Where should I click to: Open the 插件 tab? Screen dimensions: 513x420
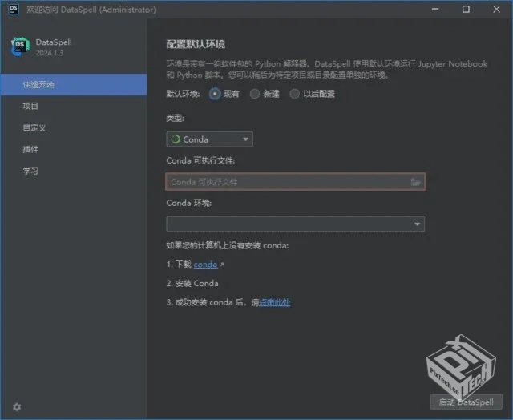point(74,149)
